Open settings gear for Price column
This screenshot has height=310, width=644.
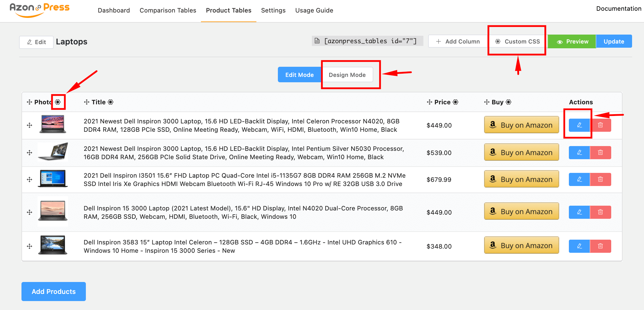(456, 102)
